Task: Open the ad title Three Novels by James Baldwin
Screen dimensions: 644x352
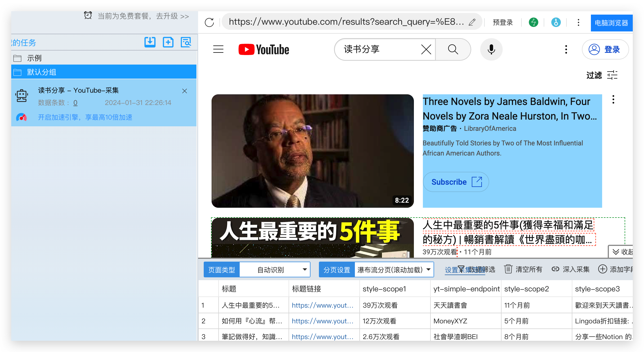Action: point(510,109)
